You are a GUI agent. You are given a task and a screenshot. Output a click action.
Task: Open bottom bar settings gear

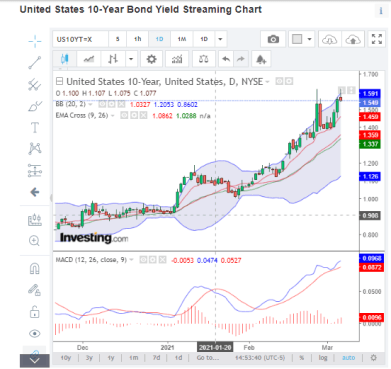[x=374, y=358]
